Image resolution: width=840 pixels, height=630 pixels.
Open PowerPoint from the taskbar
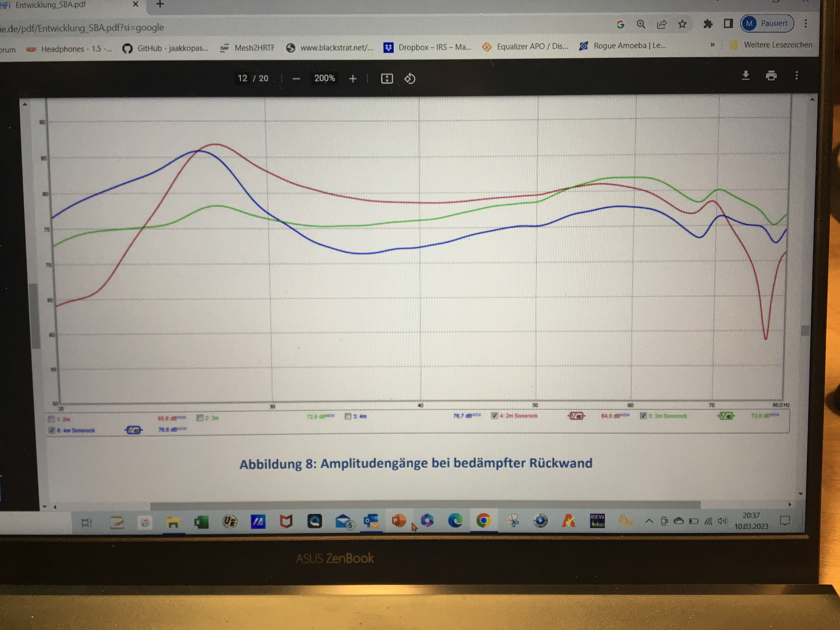[399, 521]
